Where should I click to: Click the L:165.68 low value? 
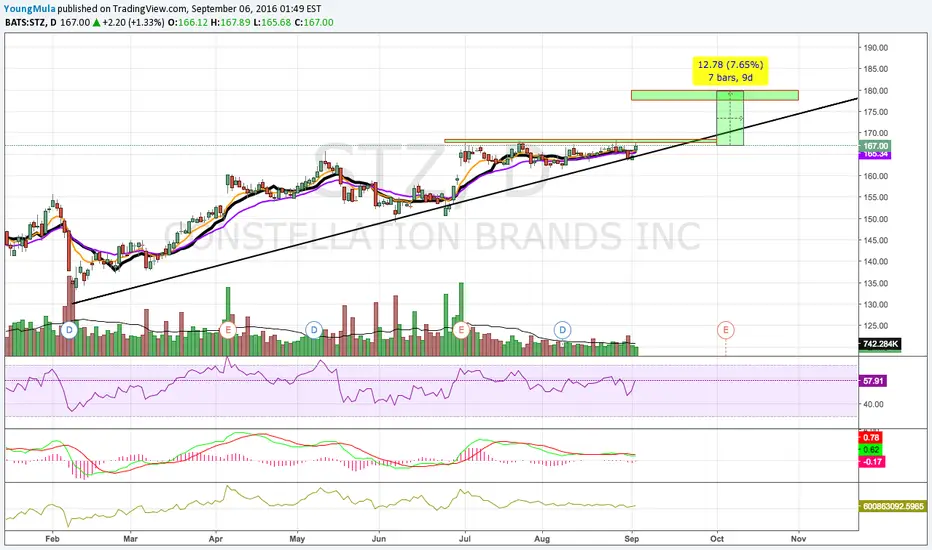tap(273, 23)
